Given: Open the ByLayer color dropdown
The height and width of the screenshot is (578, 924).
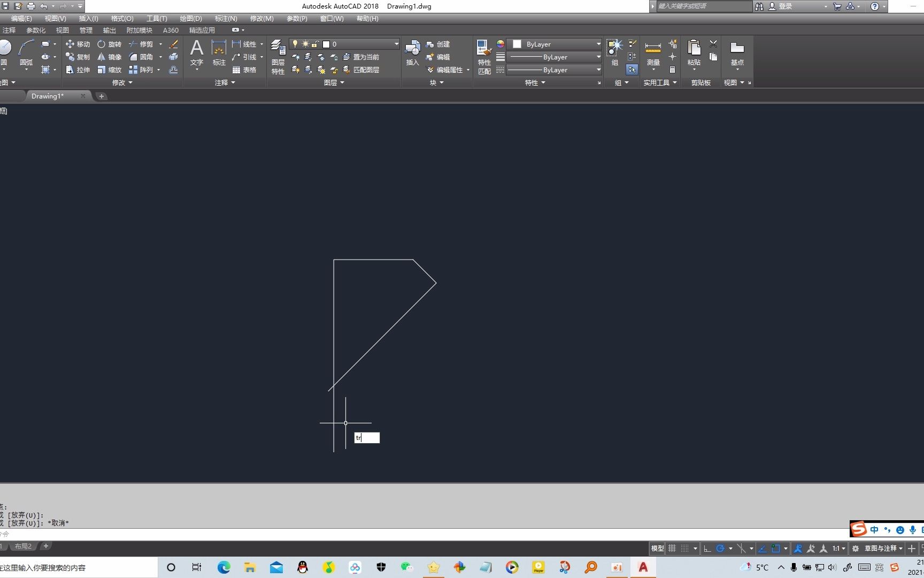Looking at the screenshot, I should 554,44.
